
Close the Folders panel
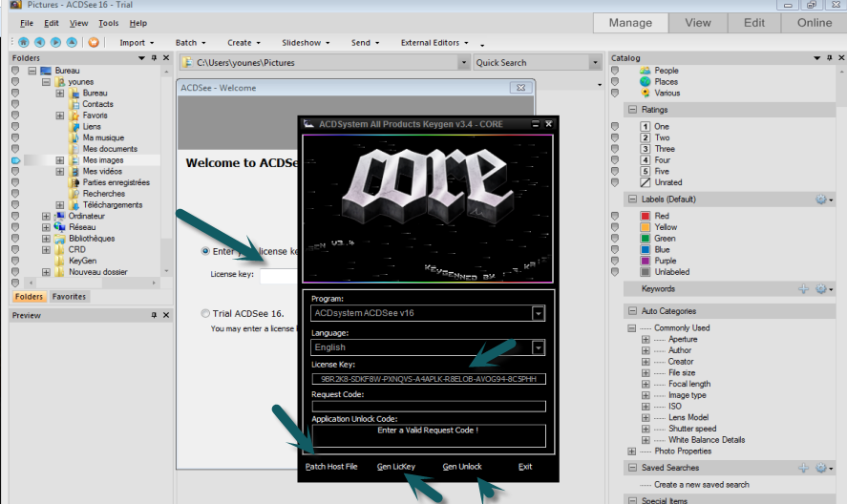point(166,58)
